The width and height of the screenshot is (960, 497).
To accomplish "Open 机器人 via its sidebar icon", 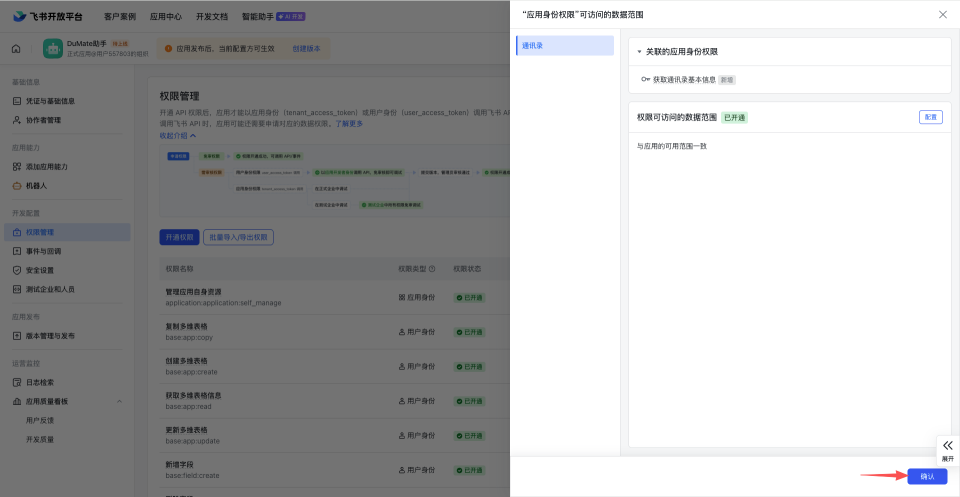I will click(17, 186).
